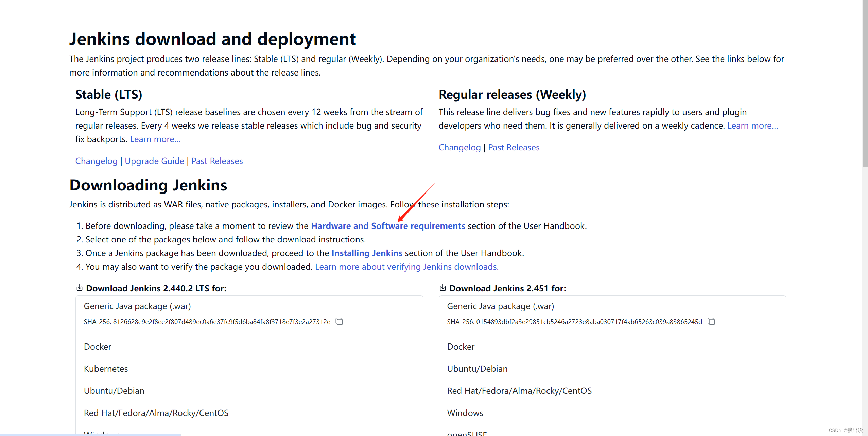Open the Changelog for Stable LTS
This screenshot has width=868, height=436.
pos(96,161)
